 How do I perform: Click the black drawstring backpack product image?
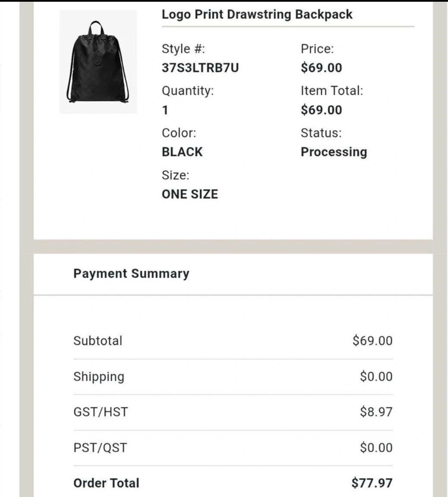98,62
